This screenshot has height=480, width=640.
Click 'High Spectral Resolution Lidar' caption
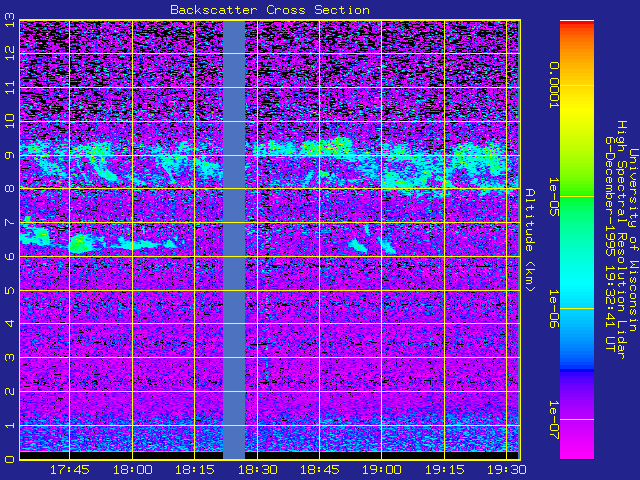tap(622, 240)
